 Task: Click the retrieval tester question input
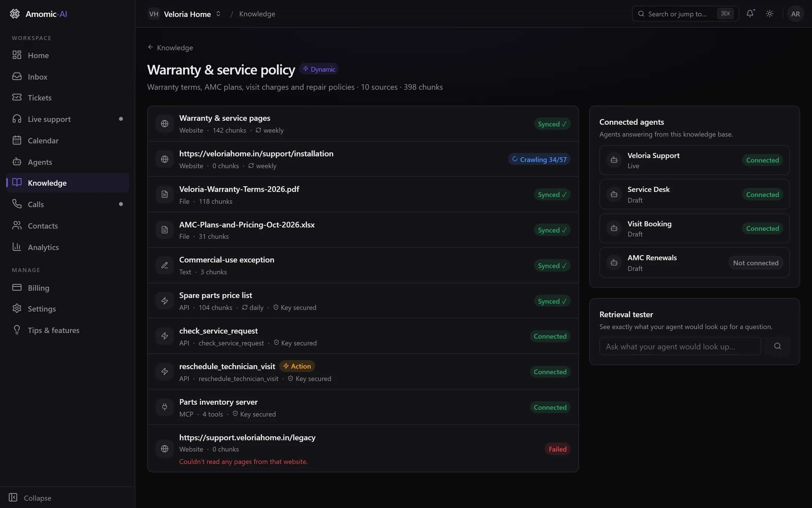pyautogui.click(x=680, y=346)
